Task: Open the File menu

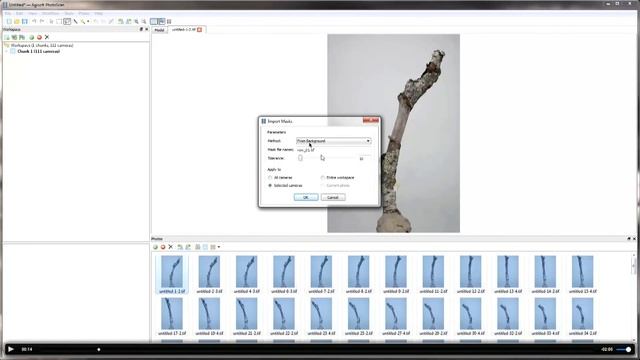Action: [x=8, y=13]
